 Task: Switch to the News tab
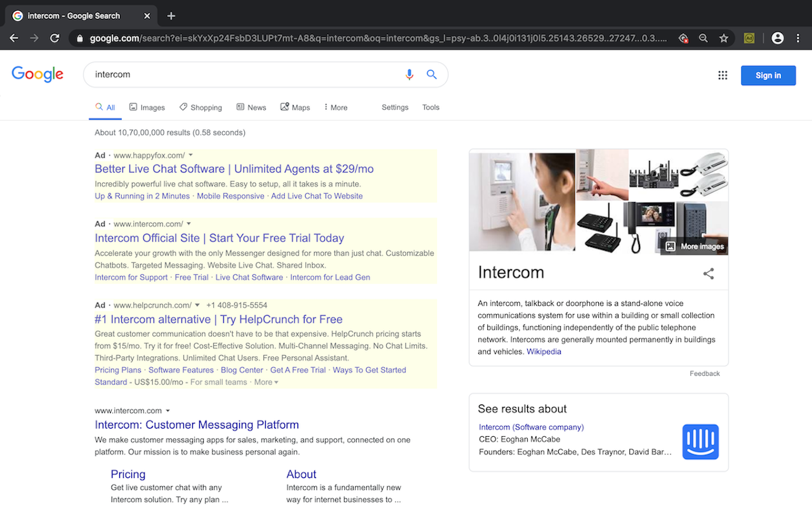[251, 107]
